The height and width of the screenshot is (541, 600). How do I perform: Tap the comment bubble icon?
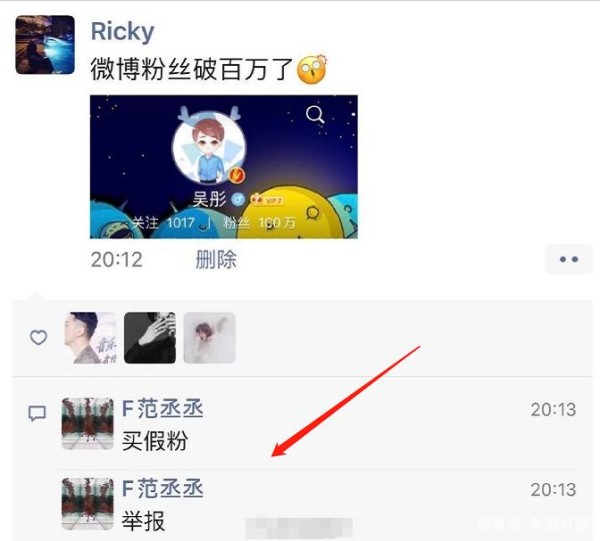pyautogui.click(x=38, y=414)
